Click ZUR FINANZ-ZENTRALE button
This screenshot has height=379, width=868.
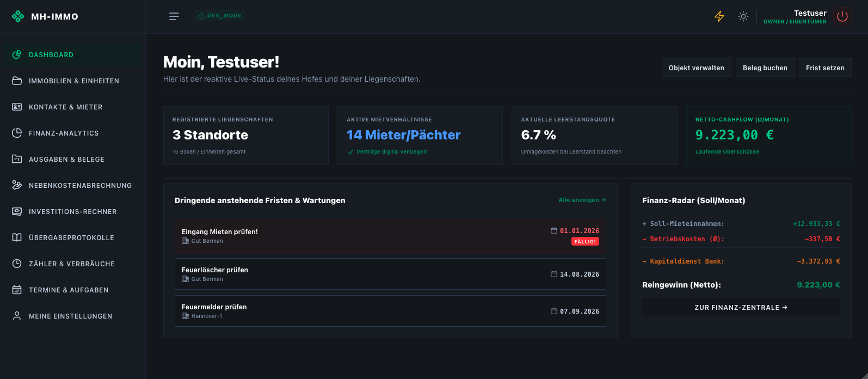[741, 308]
